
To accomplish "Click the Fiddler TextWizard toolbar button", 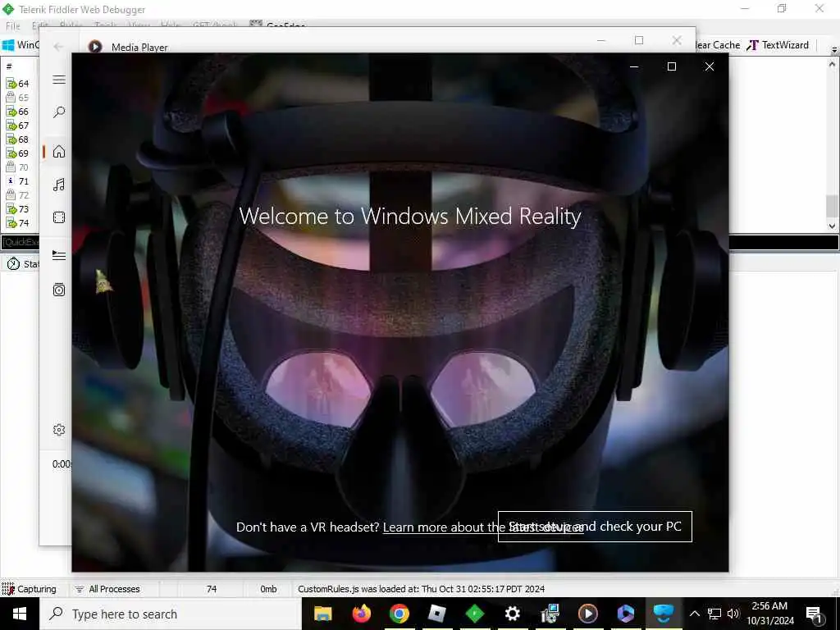I will 778,45.
